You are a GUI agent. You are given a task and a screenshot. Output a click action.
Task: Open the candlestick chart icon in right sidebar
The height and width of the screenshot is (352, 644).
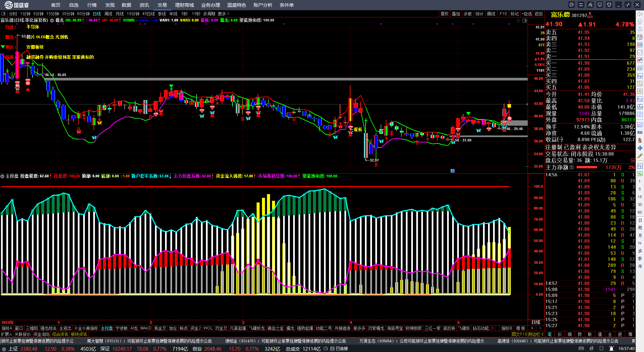coord(640,60)
